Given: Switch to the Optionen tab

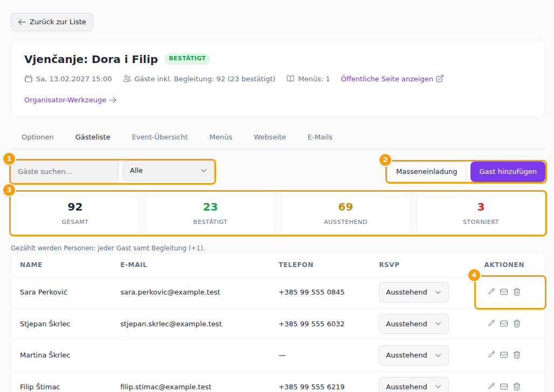Looking at the screenshot, I should (x=38, y=137).
